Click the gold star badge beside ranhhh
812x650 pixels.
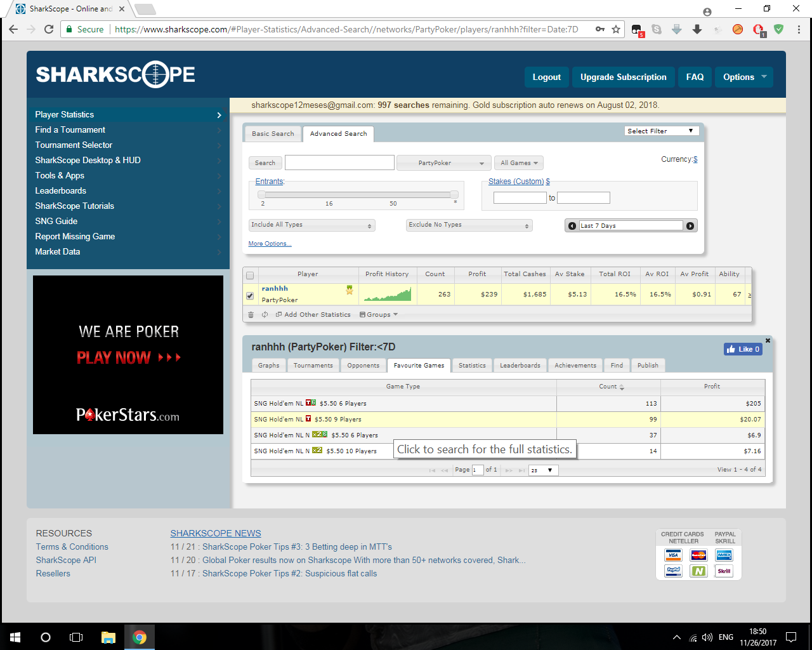click(x=349, y=289)
